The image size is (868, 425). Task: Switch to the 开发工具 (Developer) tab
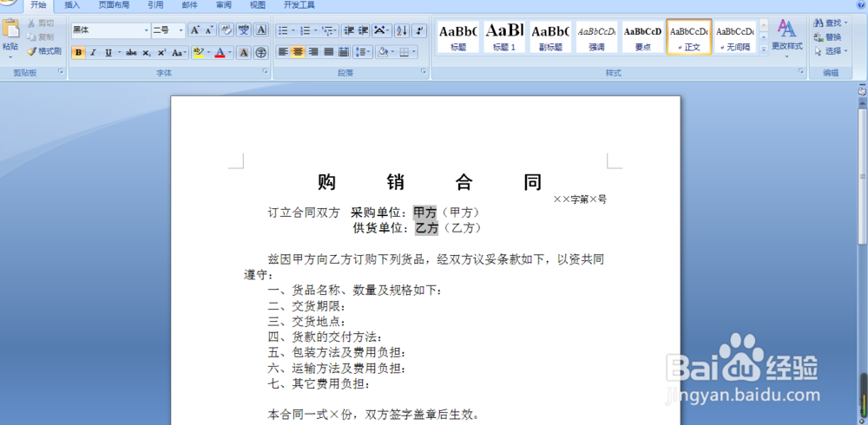(299, 5)
